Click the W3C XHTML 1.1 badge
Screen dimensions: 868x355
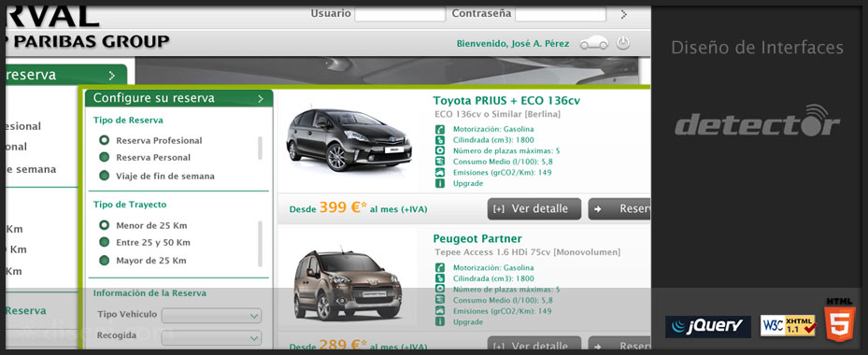[789, 326]
